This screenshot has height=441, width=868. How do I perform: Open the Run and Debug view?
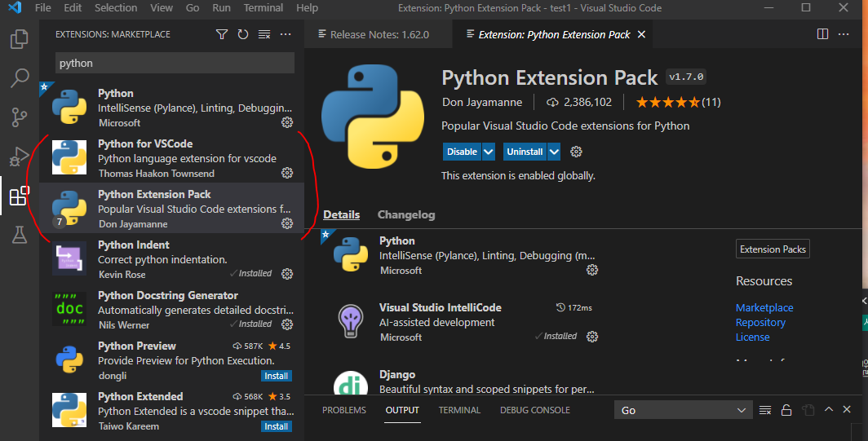pos(20,157)
